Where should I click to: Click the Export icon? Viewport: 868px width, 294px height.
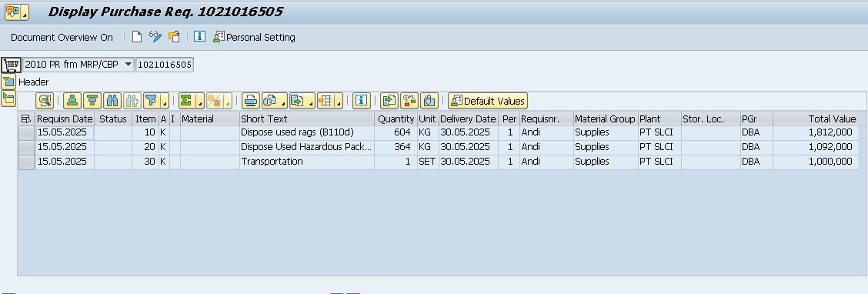297,101
